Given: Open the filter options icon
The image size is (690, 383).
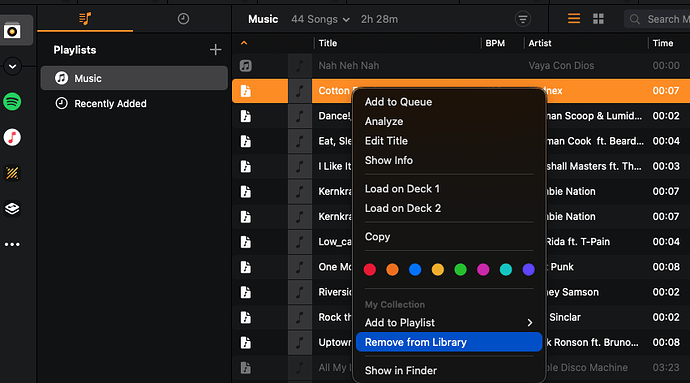Looking at the screenshot, I should [x=523, y=19].
